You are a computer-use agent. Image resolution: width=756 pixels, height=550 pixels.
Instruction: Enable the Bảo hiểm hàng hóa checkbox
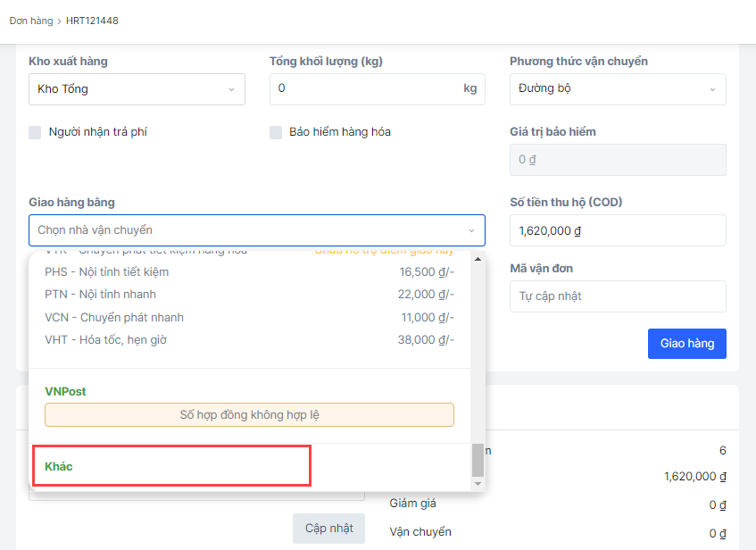tap(276, 132)
